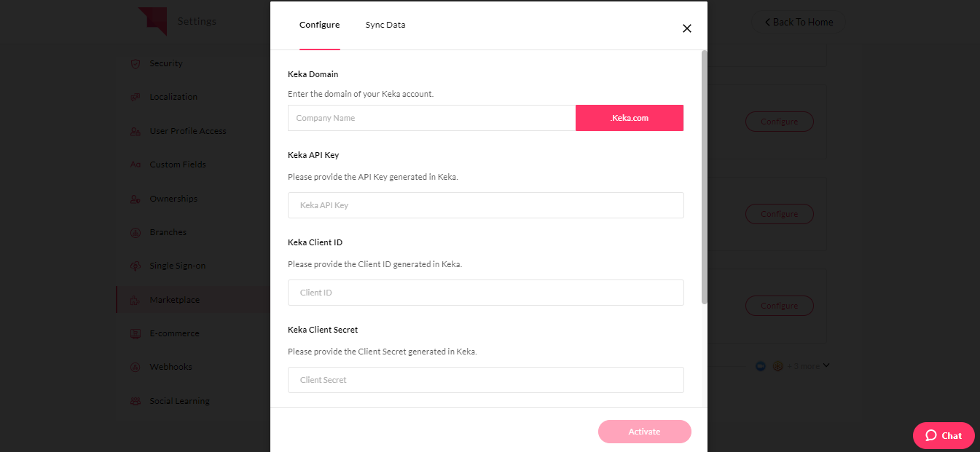980x452 pixels.
Task: Click the Webhooks icon in sidebar
Action: click(x=135, y=367)
